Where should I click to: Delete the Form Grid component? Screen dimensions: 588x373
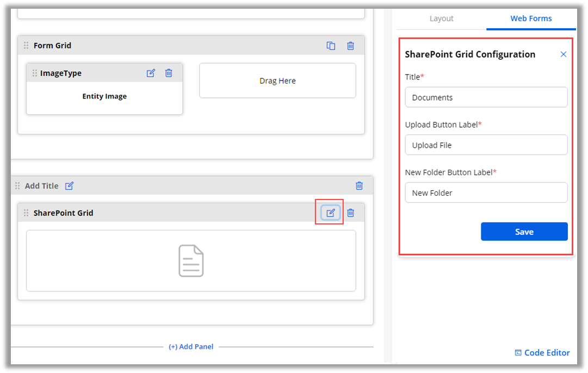350,46
